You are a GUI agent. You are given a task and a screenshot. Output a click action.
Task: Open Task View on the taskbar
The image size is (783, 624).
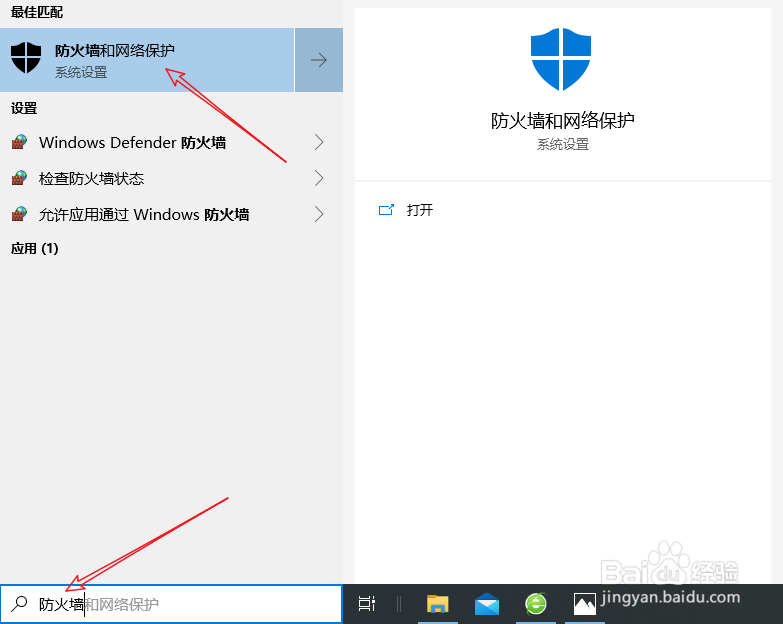367,604
